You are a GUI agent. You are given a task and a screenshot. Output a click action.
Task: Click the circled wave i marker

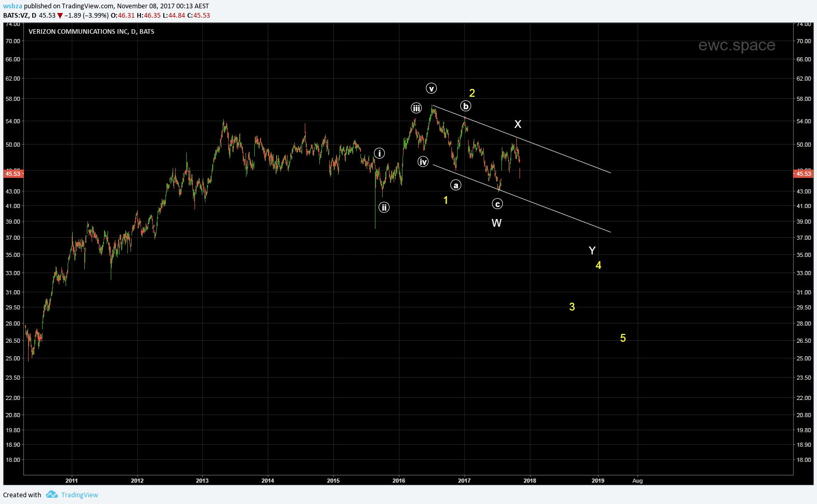click(380, 153)
